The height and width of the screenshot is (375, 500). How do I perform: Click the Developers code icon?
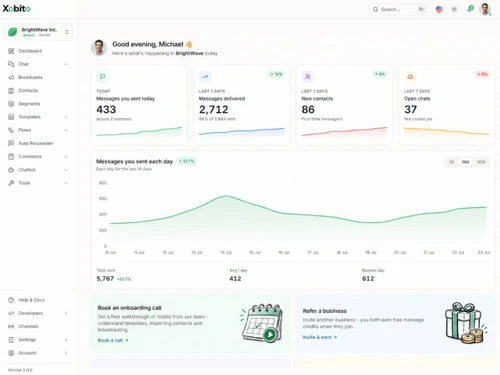tap(11, 313)
